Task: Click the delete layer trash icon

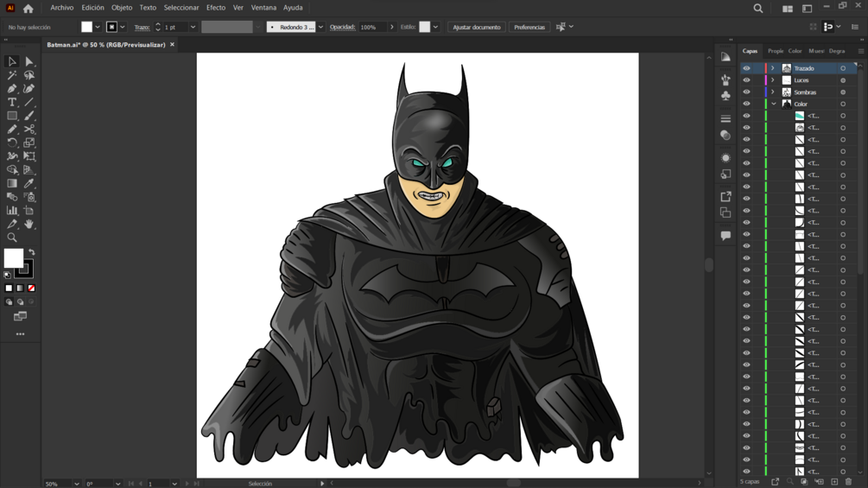Action: 848,482
